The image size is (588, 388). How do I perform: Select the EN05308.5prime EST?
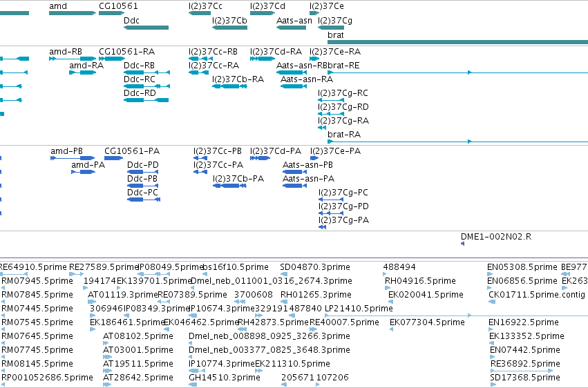click(490, 274)
